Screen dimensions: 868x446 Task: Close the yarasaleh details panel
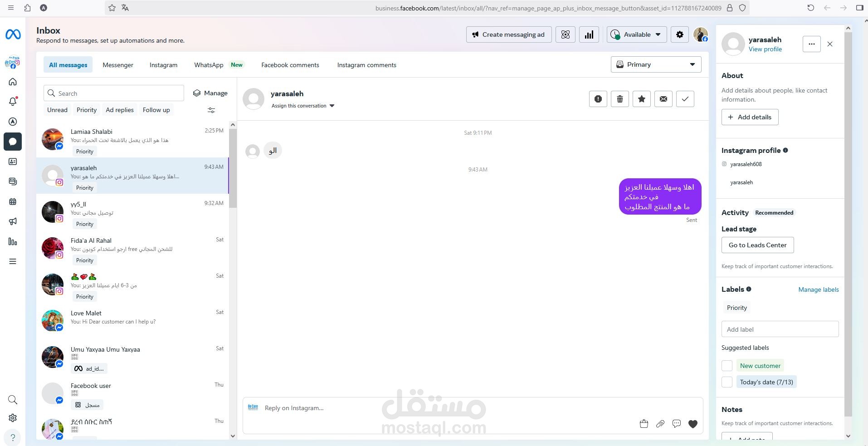tap(830, 44)
